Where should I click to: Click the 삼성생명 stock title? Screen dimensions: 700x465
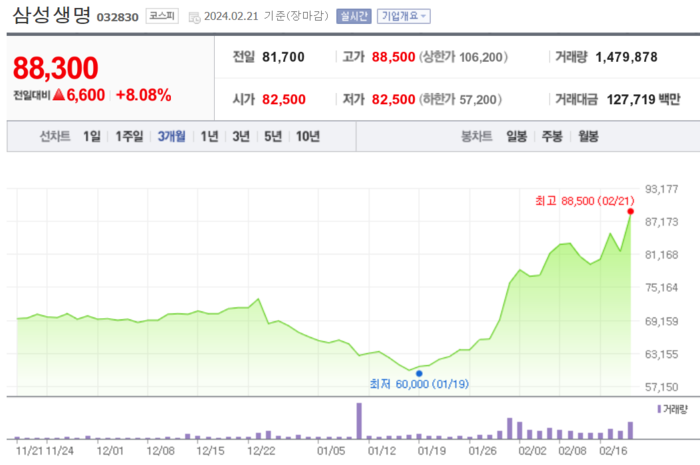(51, 16)
